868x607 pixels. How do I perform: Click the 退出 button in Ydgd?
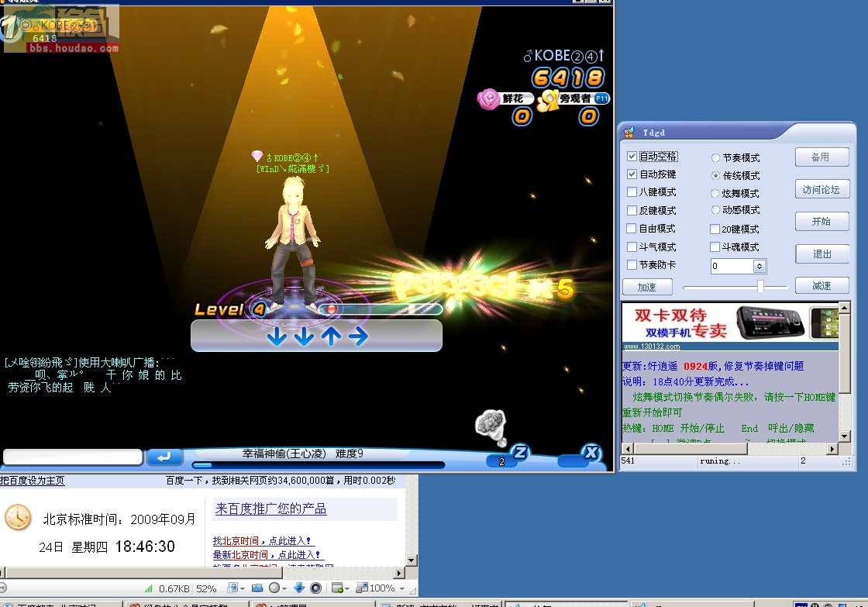(822, 253)
